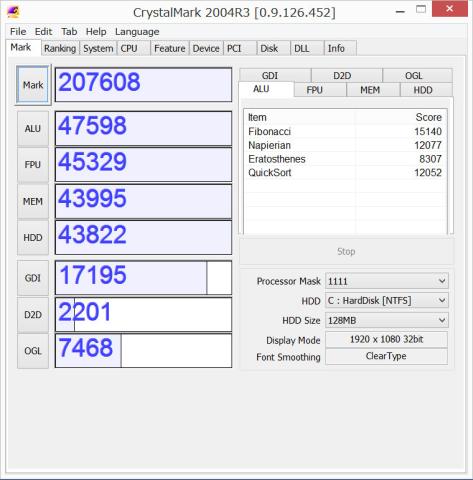Show GDI results tab in score panel
Viewport: 473px width, 480px height.
pos(275,75)
